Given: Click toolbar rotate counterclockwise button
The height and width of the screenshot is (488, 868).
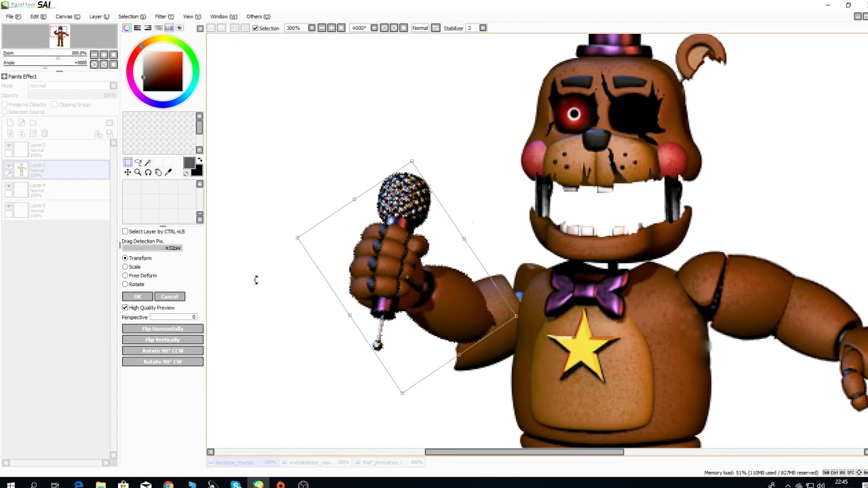Looking at the screenshot, I should pos(384,28).
